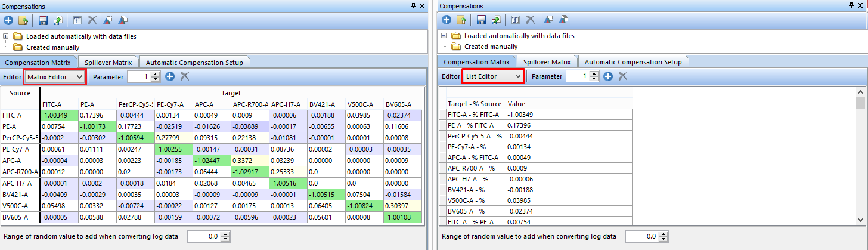Increase Parameter value with up arrow in left panel

click(156, 74)
